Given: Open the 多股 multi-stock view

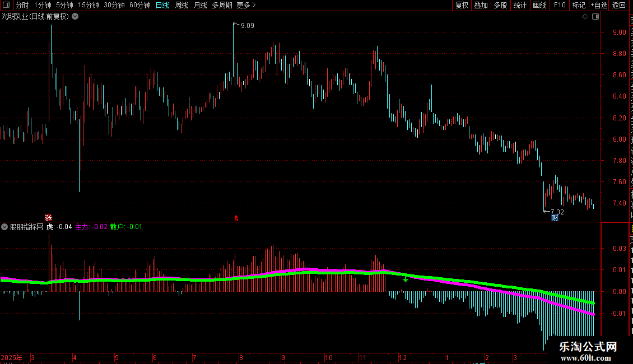Looking at the screenshot, I should pyautogui.click(x=500, y=5).
